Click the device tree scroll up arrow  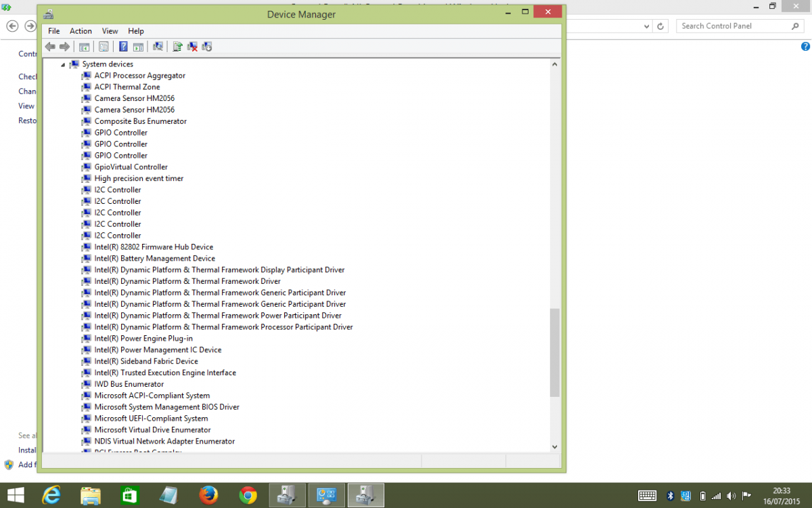point(555,64)
